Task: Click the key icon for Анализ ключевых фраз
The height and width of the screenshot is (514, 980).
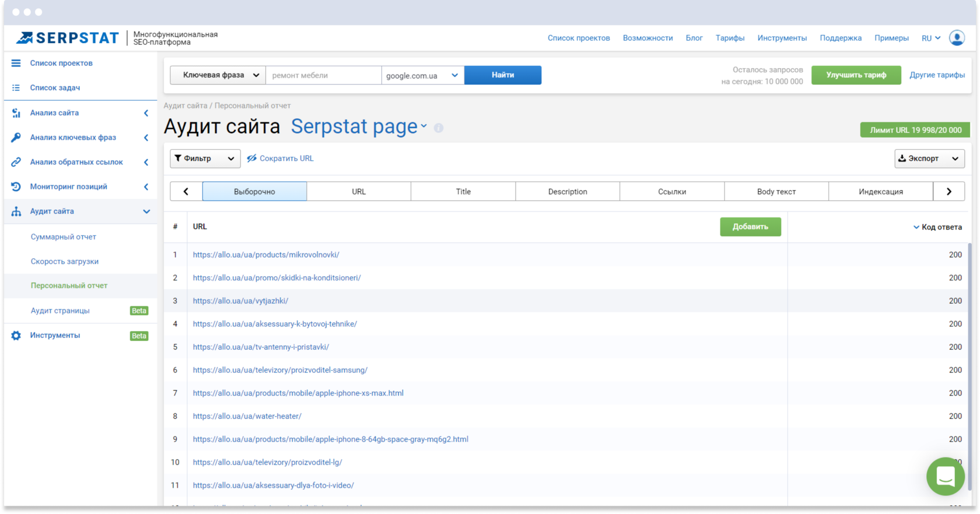Action: (16, 138)
